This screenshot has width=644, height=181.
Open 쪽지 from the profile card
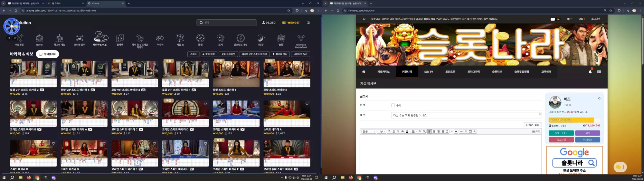click(x=588, y=133)
